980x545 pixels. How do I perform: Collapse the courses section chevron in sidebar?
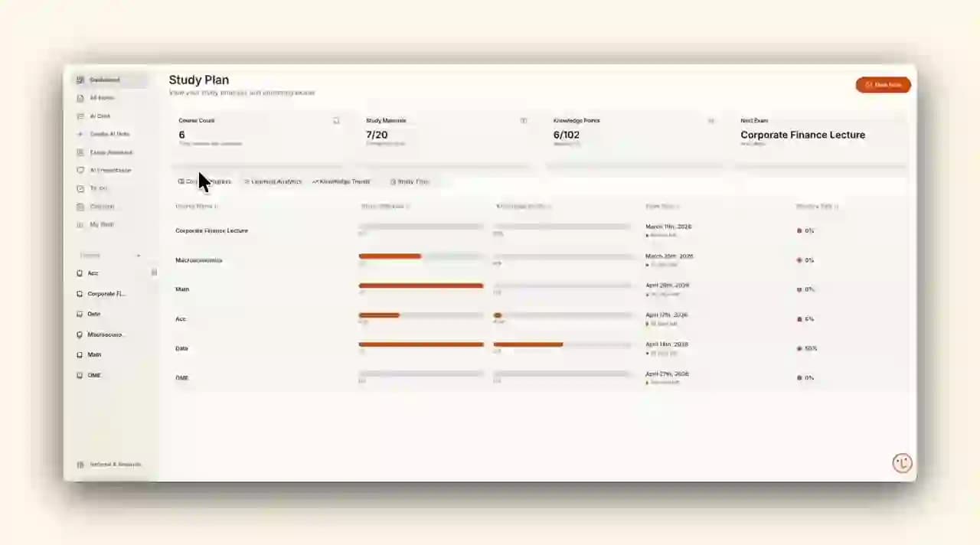click(139, 256)
